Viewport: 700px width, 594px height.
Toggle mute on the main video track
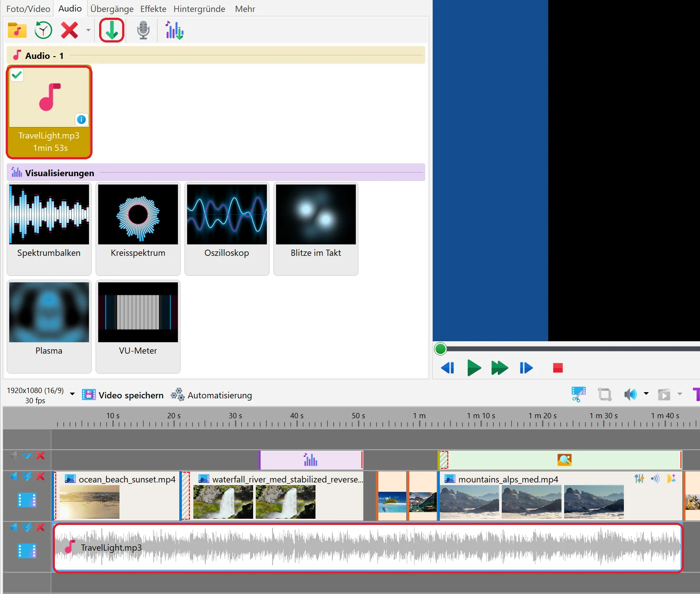(14, 476)
